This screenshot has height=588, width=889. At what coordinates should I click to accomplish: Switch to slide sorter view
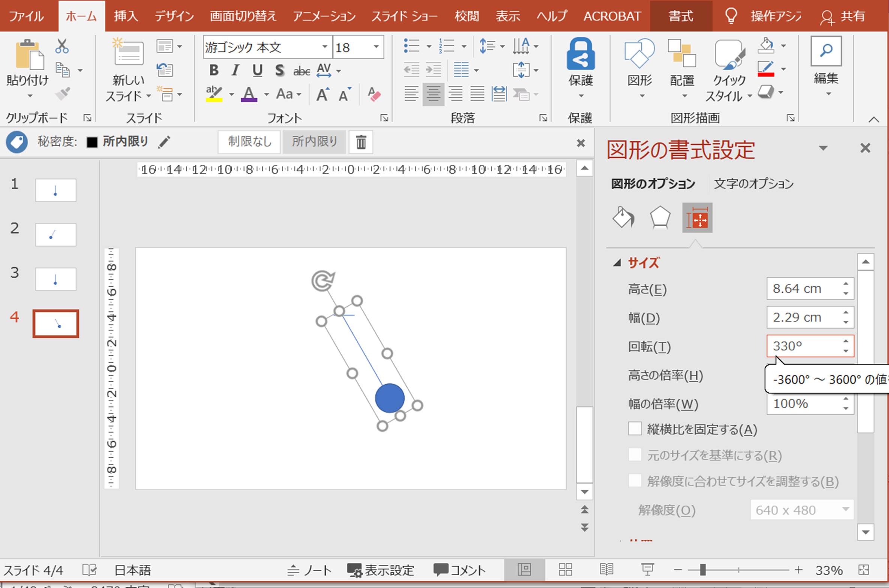[565, 570]
